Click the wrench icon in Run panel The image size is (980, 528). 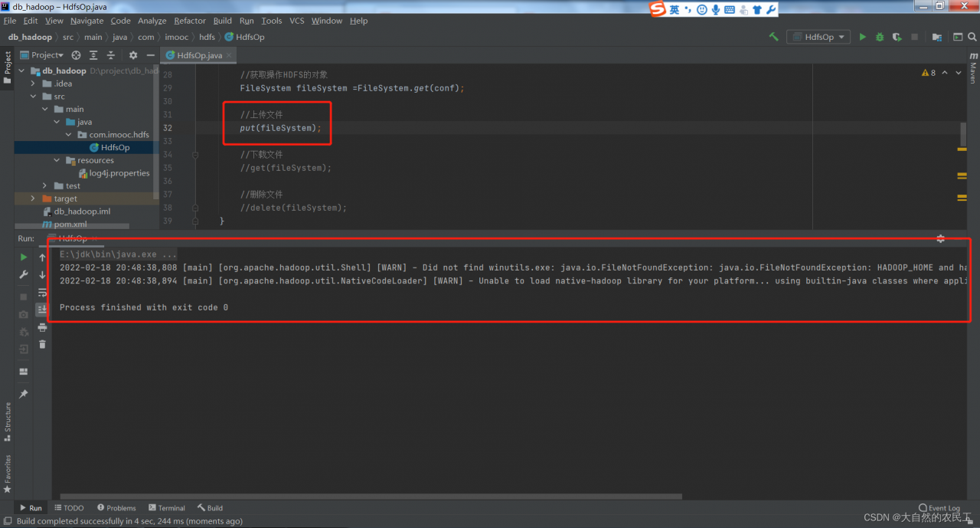coord(24,274)
